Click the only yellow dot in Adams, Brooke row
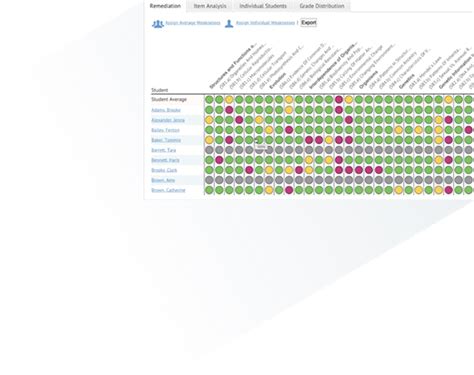Screen dimensions: 474x375 pos(289,110)
